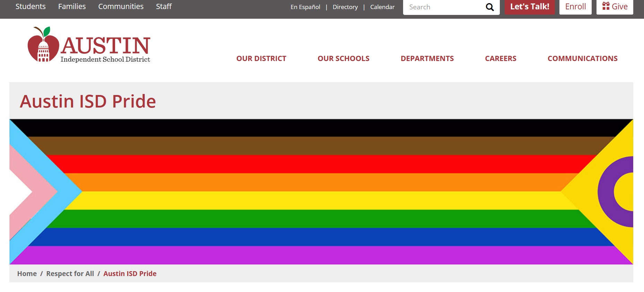This screenshot has width=644, height=292.
Task: Click the Enroll button
Action: coord(575,7)
